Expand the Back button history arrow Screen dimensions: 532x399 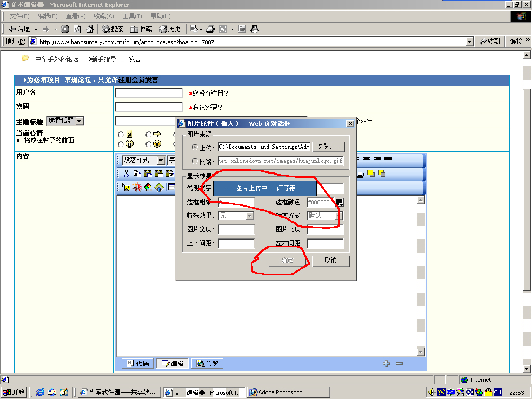point(36,29)
